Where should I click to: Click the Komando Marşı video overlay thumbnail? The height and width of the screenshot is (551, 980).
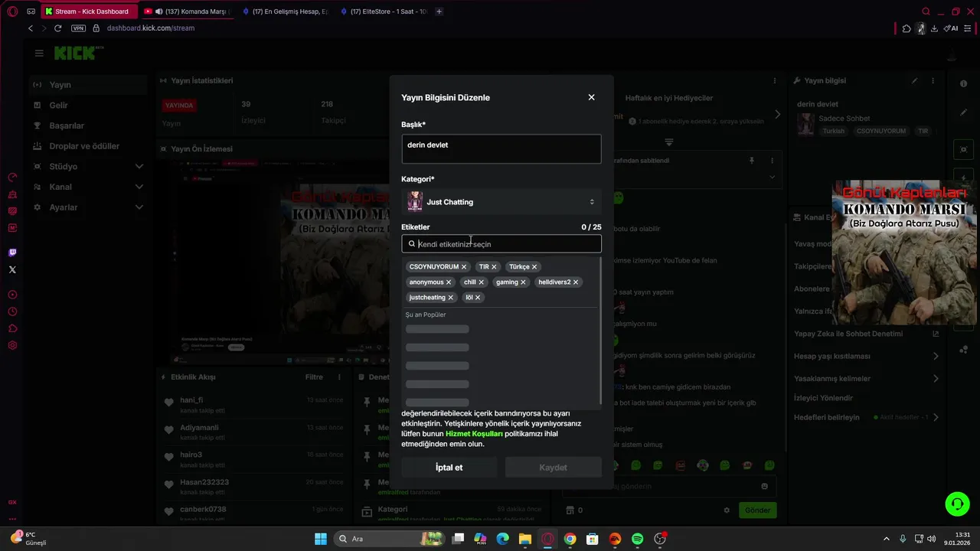point(904,253)
